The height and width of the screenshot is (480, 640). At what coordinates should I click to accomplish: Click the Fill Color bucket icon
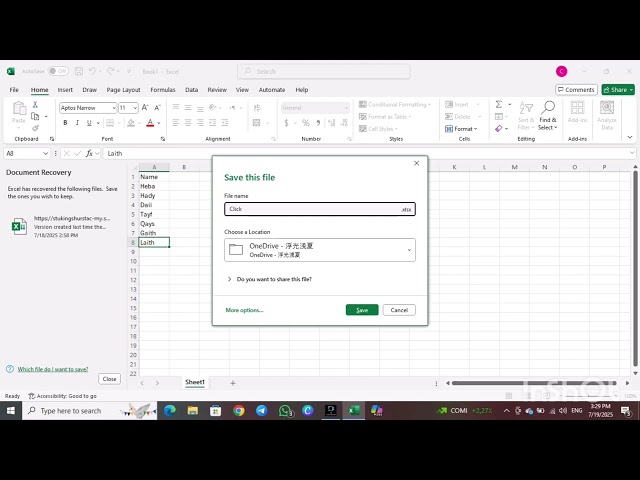point(131,122)
